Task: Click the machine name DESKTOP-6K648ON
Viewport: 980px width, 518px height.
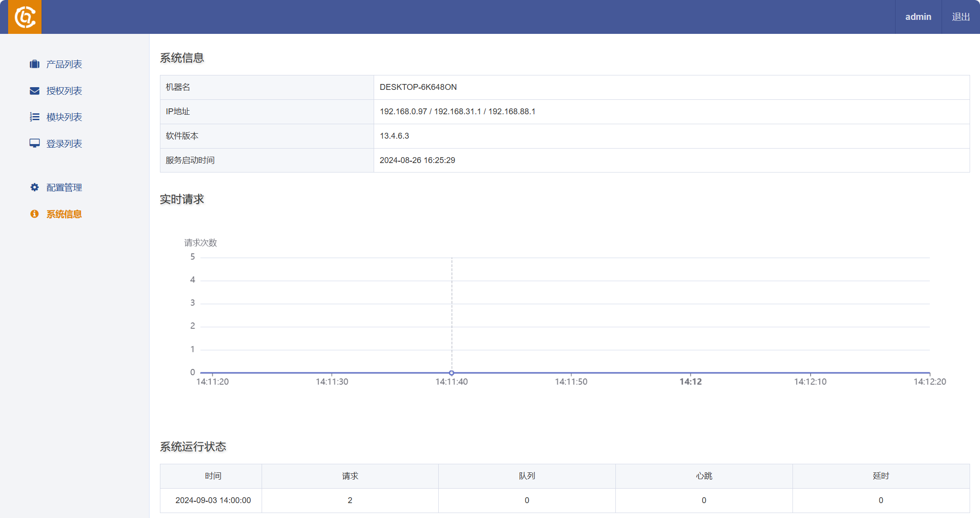Action: click(x=418, y=87)
